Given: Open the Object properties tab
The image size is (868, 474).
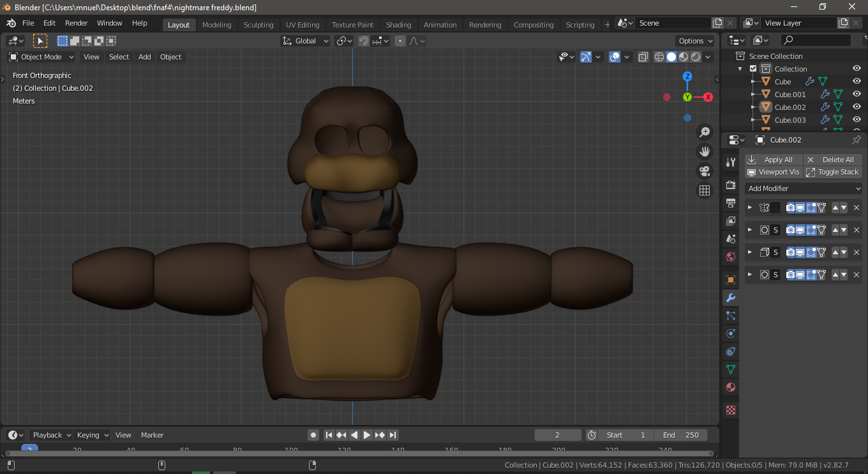Looking at the screenshot, I should point(731,280).
